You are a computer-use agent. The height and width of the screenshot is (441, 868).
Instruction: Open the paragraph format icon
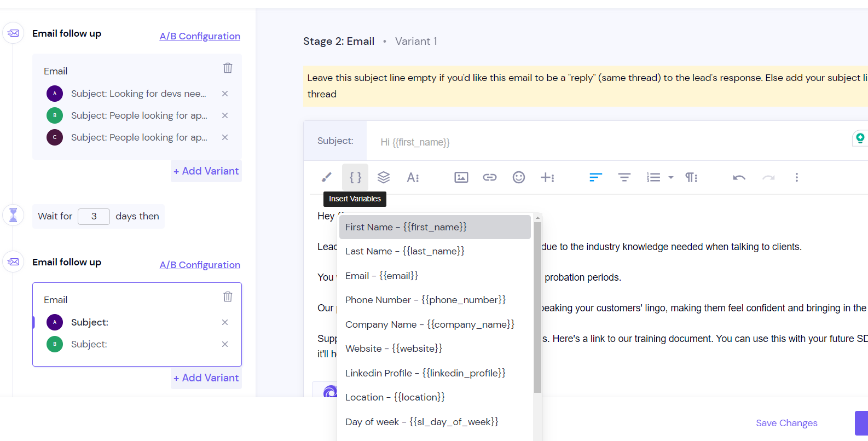(x=691, y=177)
